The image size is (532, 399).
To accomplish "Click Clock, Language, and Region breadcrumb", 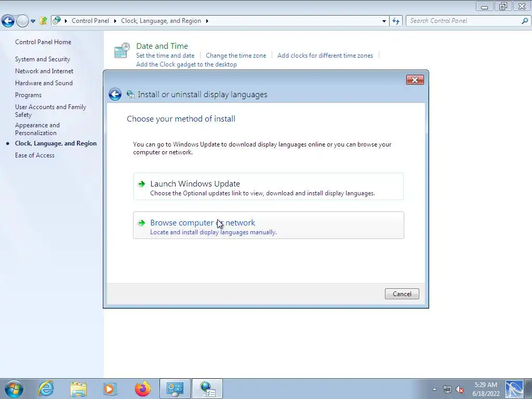I will (161, 21).
